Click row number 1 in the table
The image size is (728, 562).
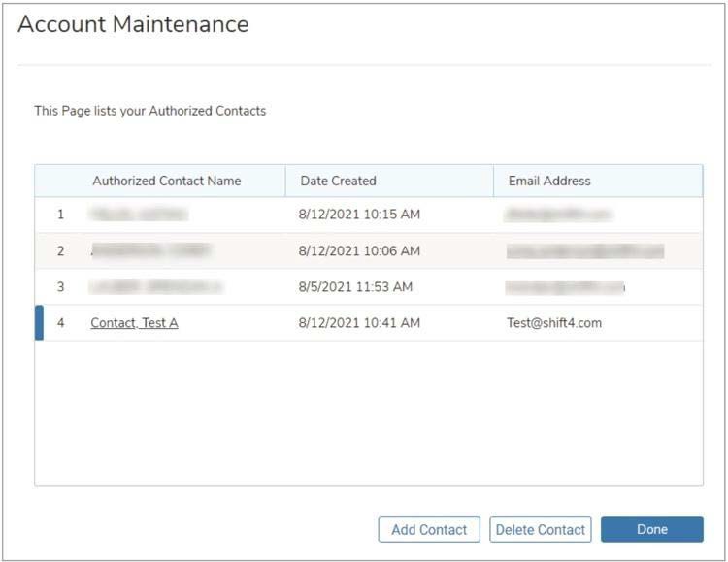coord(60,215)
